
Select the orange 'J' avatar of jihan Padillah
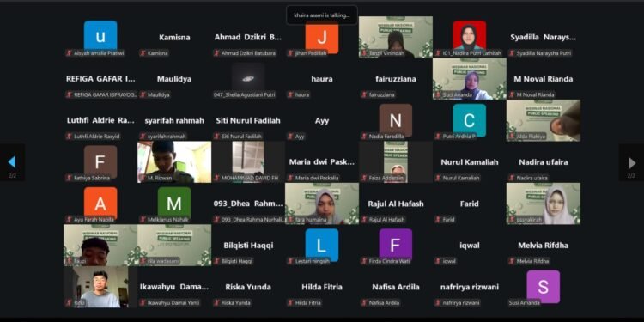point(322,38)
